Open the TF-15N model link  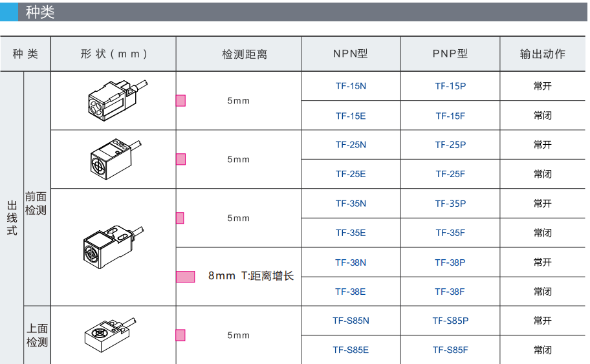point(351,86)
